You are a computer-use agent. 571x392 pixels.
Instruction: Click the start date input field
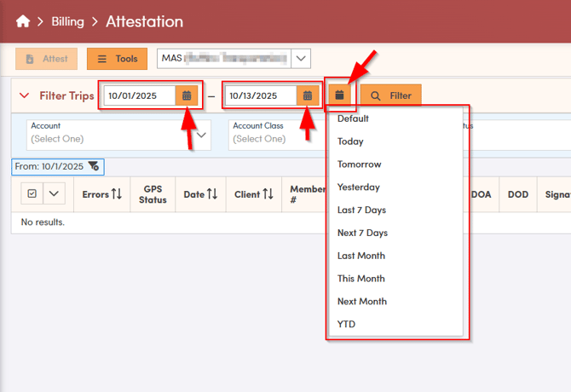[140, 96]
